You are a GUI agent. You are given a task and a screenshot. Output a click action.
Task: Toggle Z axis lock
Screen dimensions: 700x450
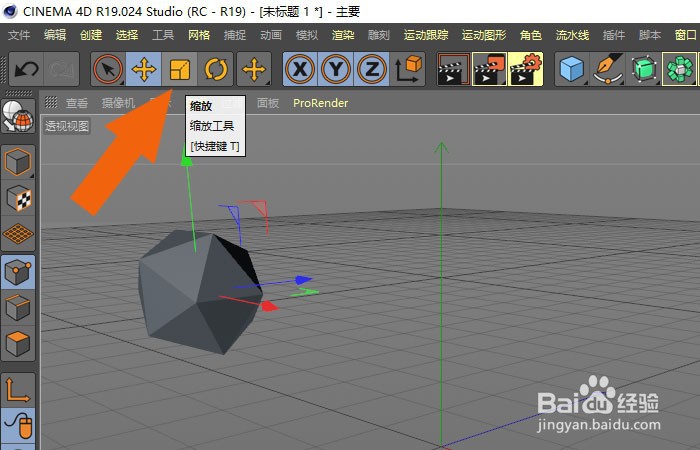pyautogui.click(x=371, y=69)
